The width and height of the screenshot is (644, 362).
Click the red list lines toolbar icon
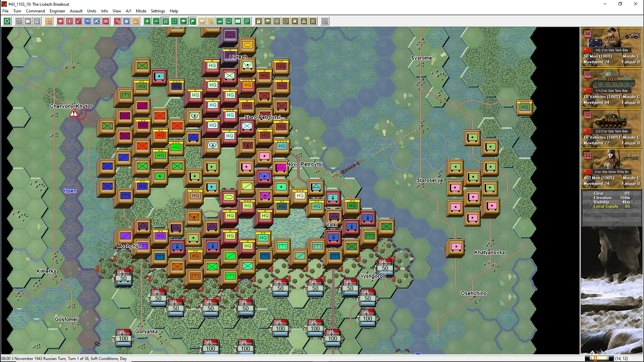click(x=106, y=21)
